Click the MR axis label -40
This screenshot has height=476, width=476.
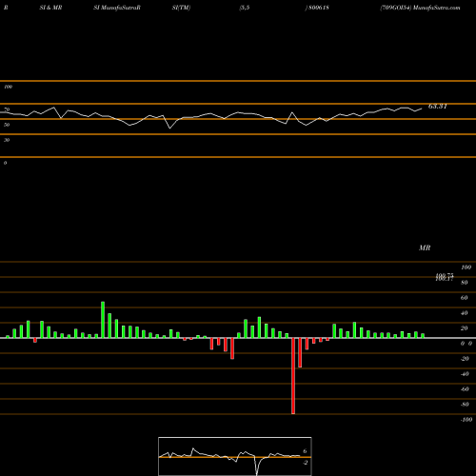pyautogui.click(x=465, y=374)
